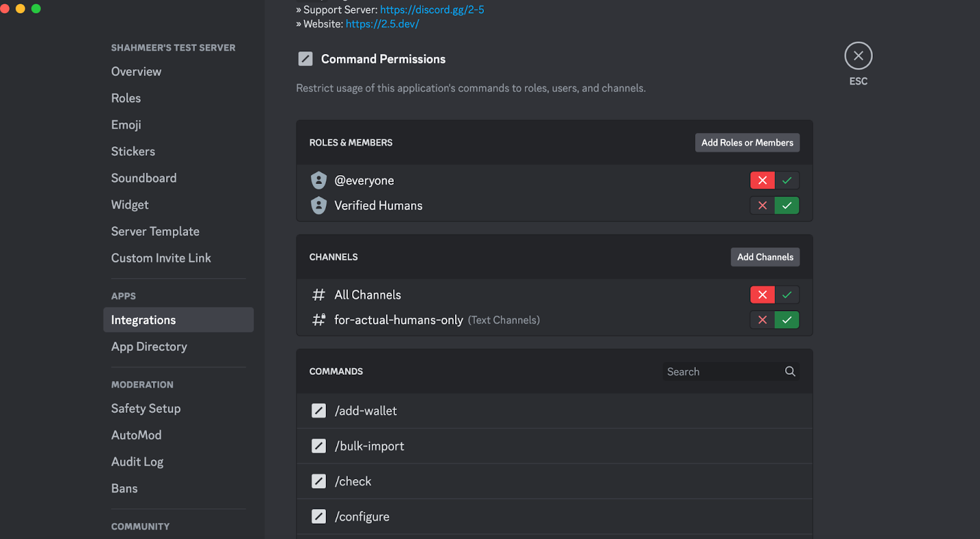Deny commands for @everyone with red X
The height and width of the screenshot is (539, 980).
coord(763,180)
